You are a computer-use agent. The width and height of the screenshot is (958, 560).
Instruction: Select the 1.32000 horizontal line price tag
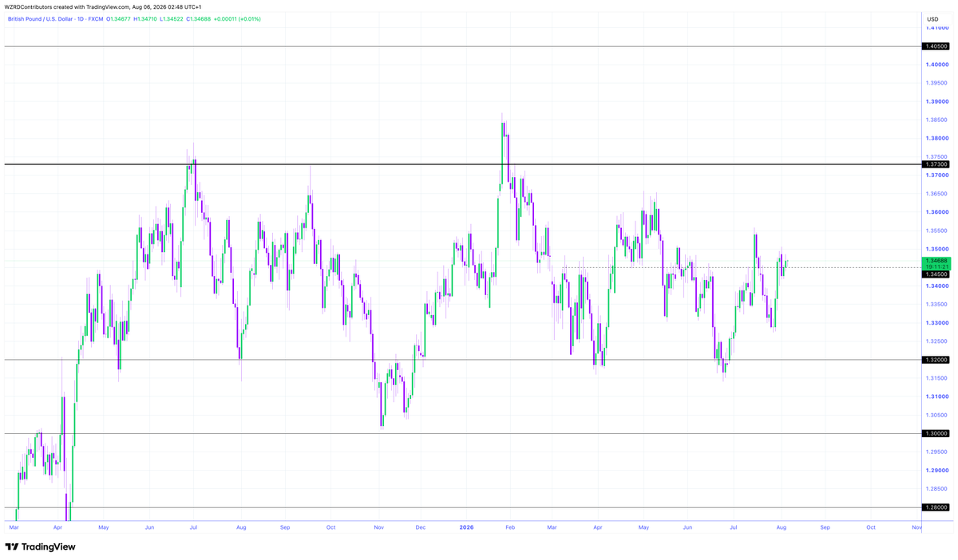pyautogui.click(x=936, y=360)
